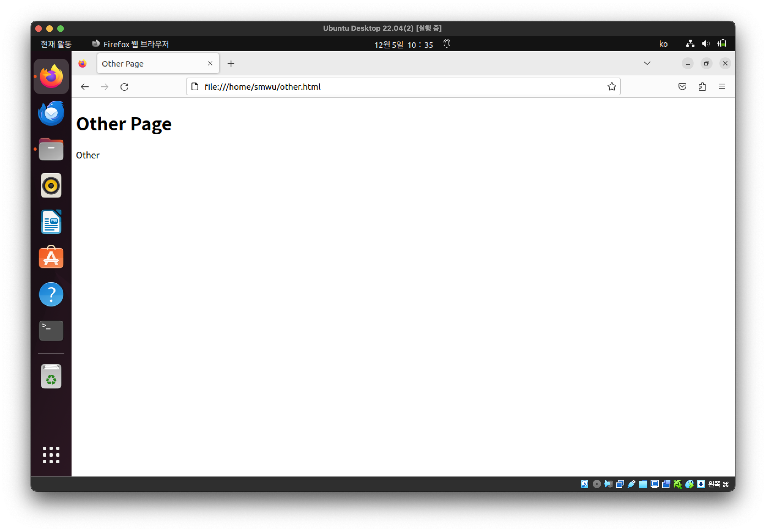Screen dimensions: 766x532
Task: Click the macOS yellow minimize button
Action: point(49,29)
